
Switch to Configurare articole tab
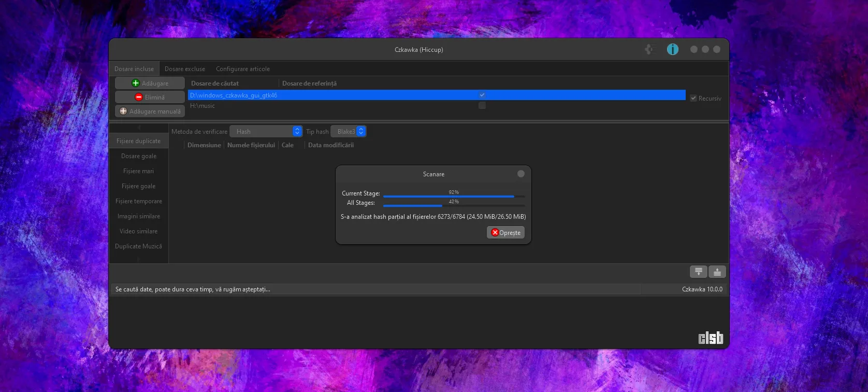(x=243, y=68)
